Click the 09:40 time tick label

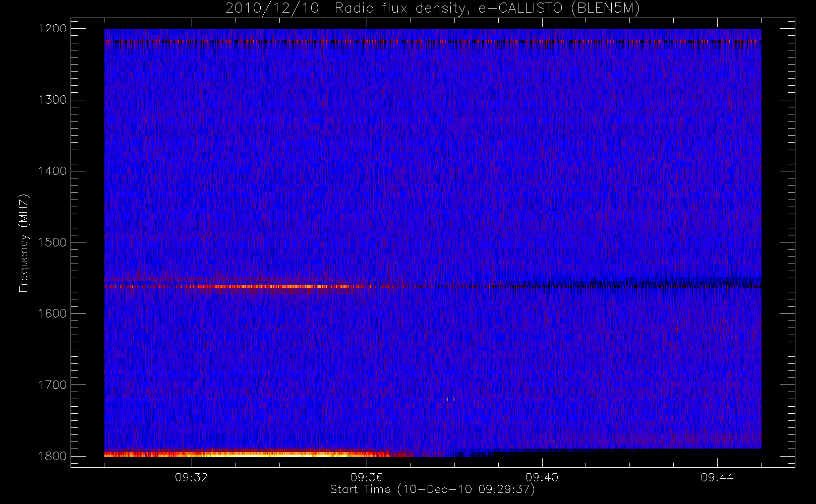coord(542,477)
